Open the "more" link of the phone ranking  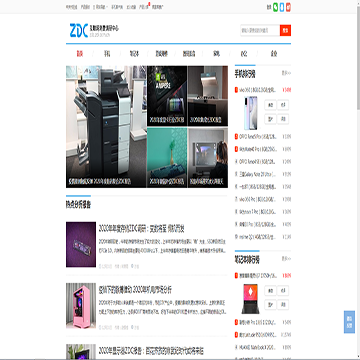(x=286, y=73)
